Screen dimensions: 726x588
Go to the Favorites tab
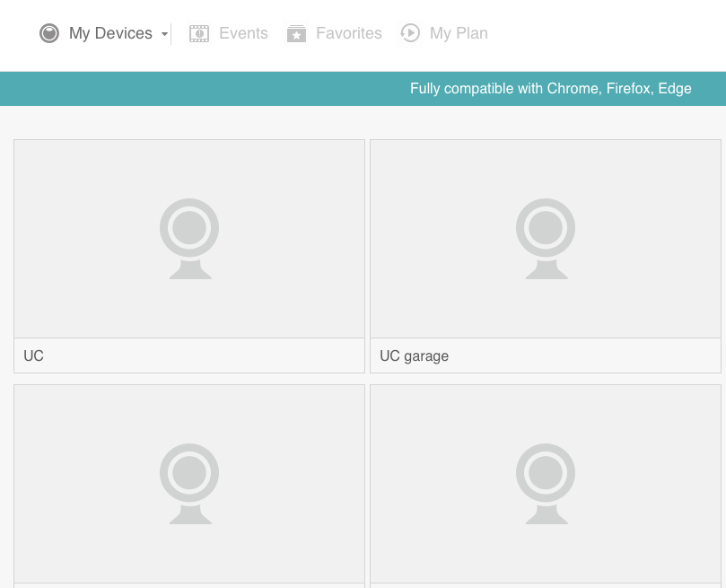pyautogui.click(x=348, y=33)
